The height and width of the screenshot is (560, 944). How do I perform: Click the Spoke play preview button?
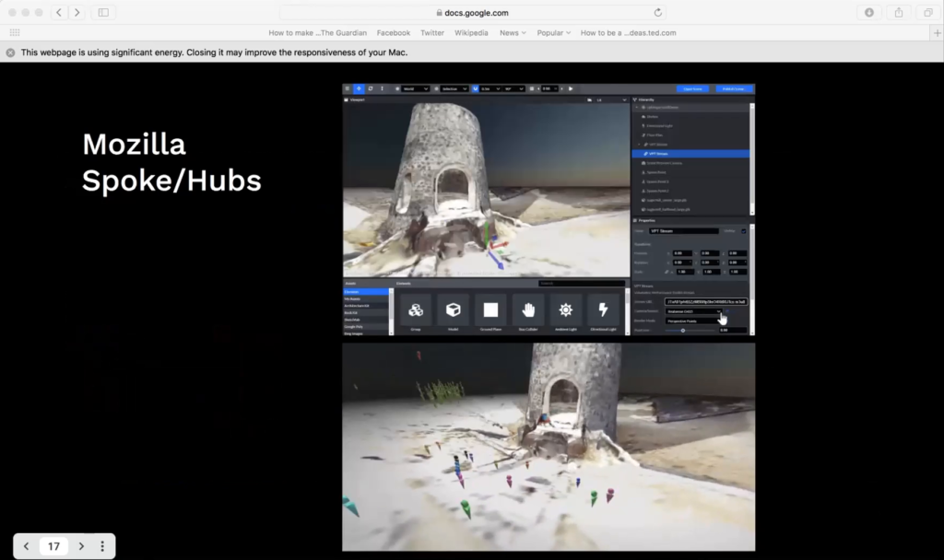click(571, 88)
